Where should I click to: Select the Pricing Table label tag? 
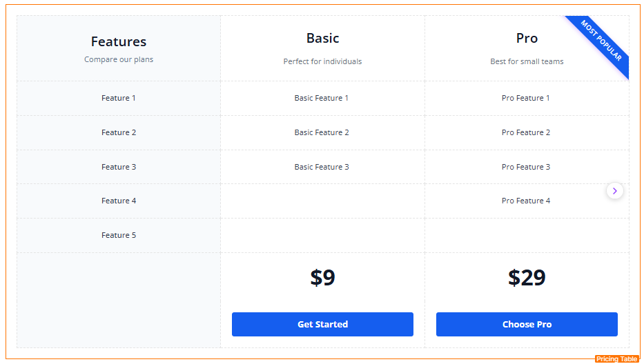point(616,358)
